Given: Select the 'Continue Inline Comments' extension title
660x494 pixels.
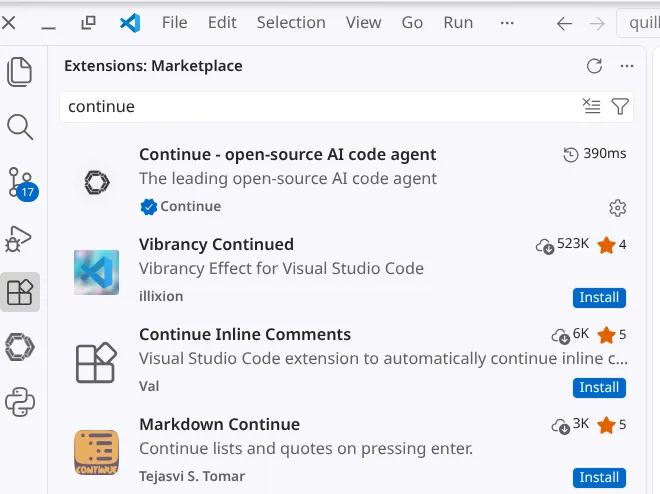Looking at the screenshot, I should pyautogui.click(x=245, y=335).
